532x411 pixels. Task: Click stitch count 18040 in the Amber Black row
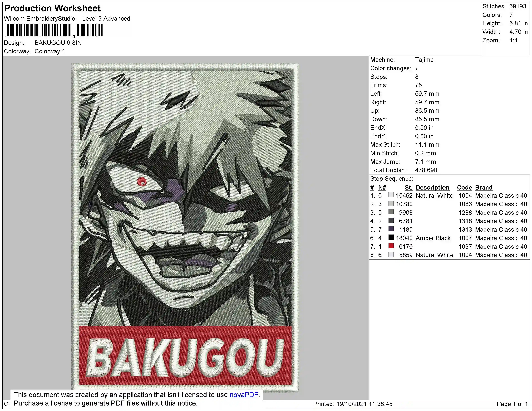pos(404,238)
